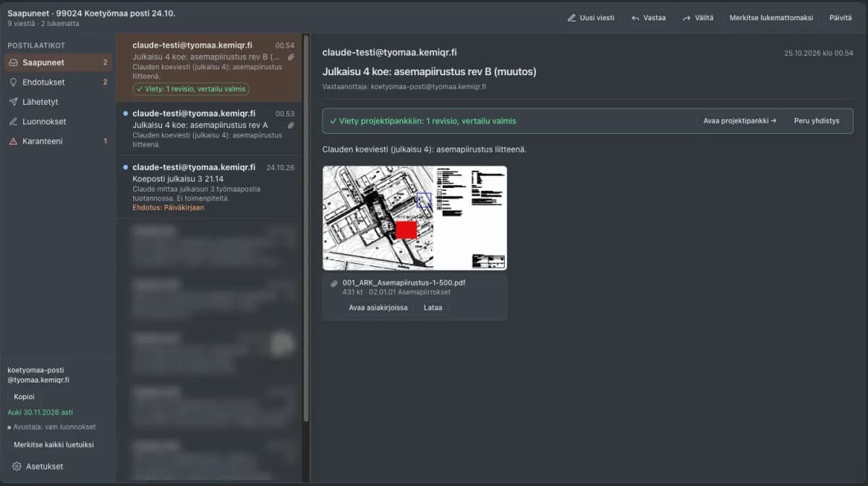Viewport: 868px width, 486px height.
Task: Mark the message as unread with Merkitse lukemattomaksi
Action: [x=771, y=18]
